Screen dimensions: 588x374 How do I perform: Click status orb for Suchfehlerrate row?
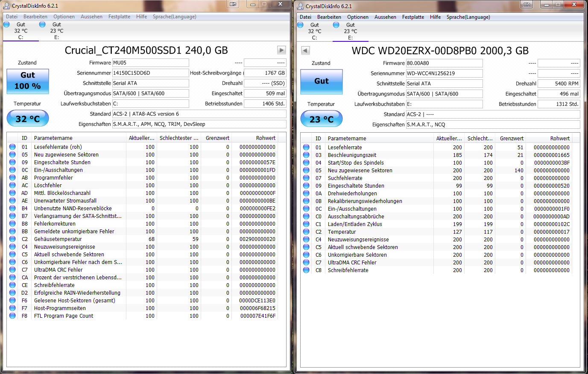coord(306,178)
